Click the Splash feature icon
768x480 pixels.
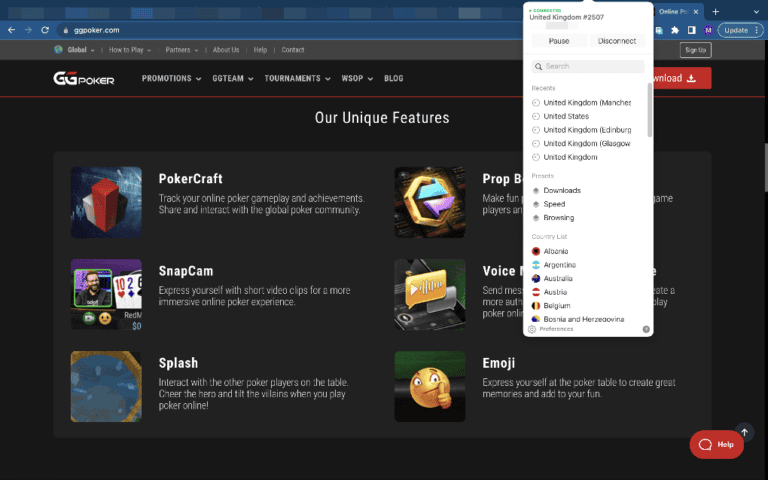(106, 386)
